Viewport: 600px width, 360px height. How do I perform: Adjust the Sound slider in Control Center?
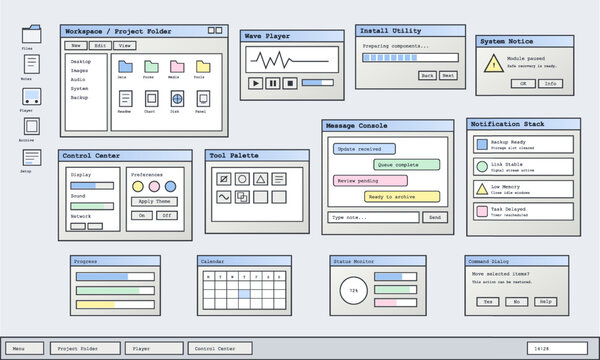[x=92, y=206]
